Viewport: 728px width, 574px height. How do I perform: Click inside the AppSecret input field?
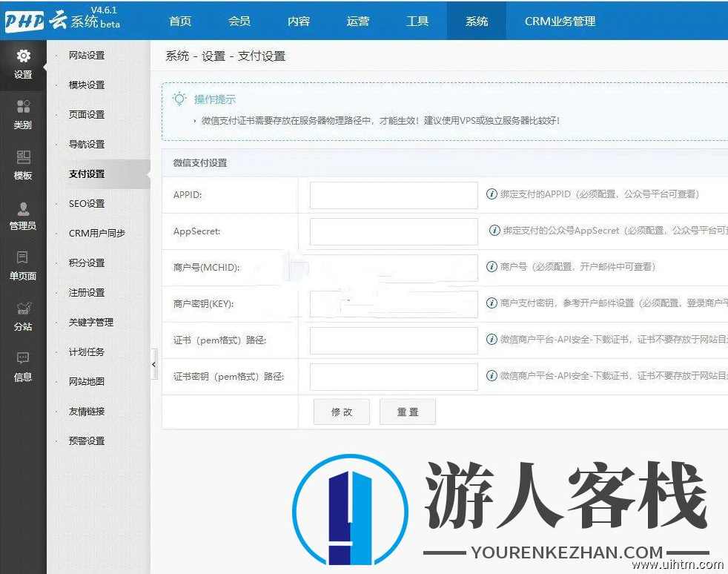point(393,231)
